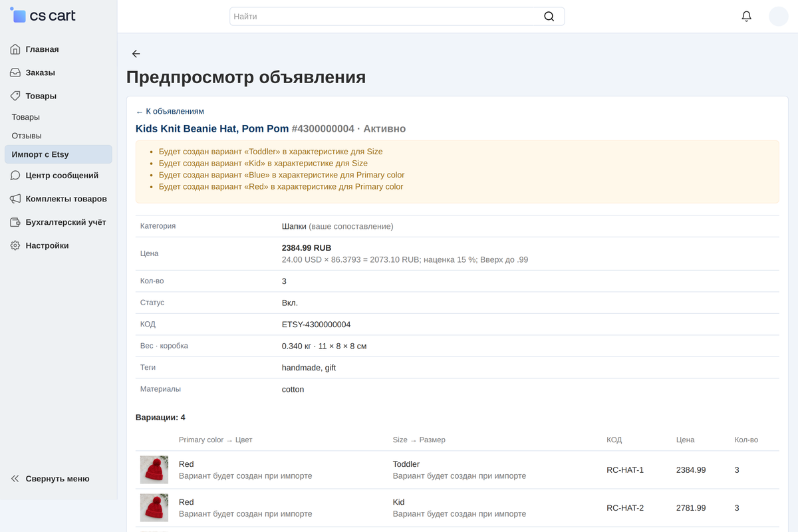Click the search magnifier icon
The height and width of the screenshot is (532, 798).
(549, 17)
